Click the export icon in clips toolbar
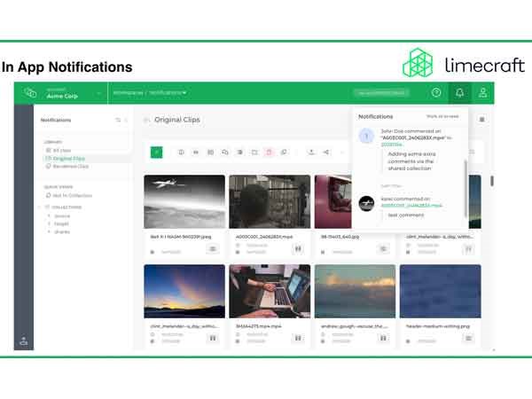 click(x=311, y=153)
